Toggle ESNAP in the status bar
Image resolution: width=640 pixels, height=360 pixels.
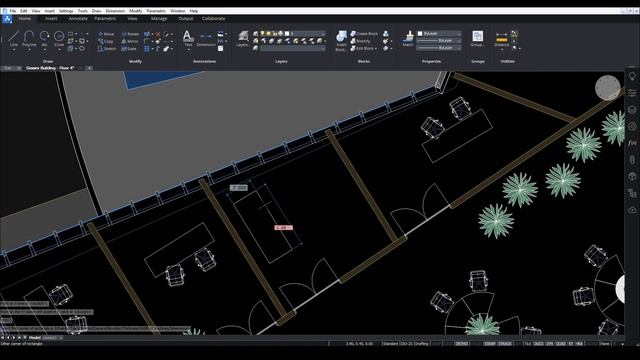[x=490, y=344]
